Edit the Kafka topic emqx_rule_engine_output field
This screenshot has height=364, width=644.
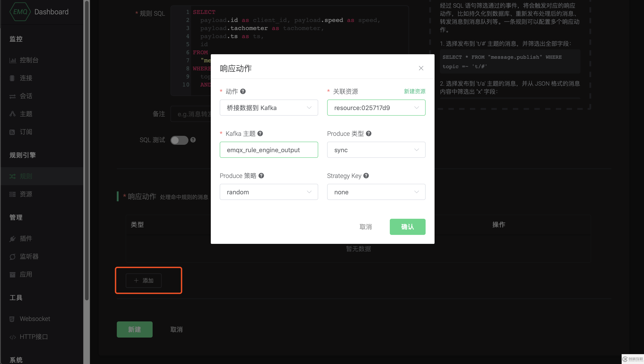(x=269, y=150)
